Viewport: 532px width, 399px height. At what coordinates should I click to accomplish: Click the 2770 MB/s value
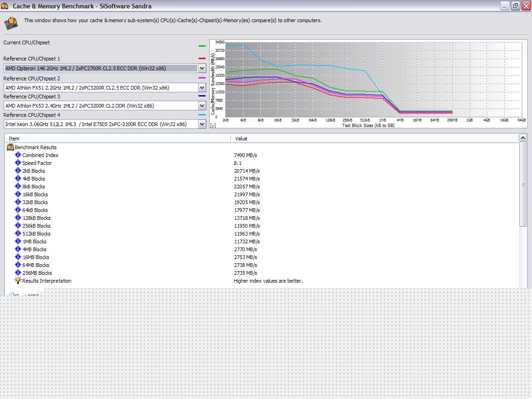pyautogui.click(x=245, y=249)
